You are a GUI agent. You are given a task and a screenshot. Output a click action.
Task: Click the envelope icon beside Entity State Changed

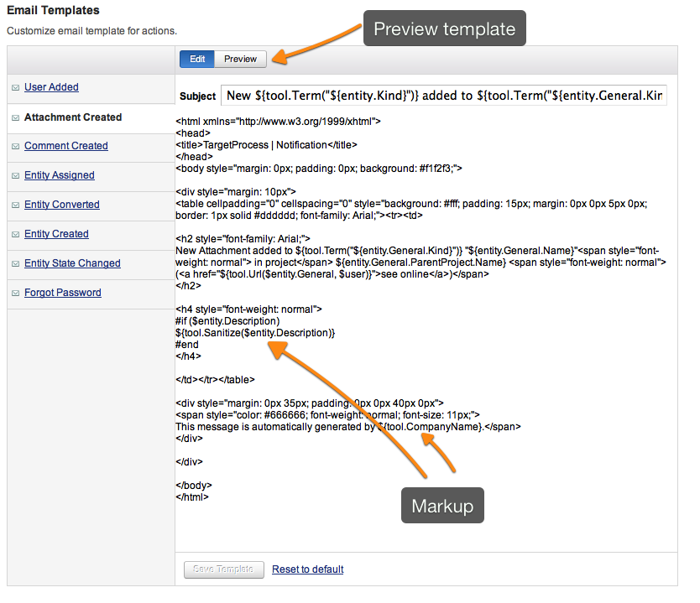(14, 263)
